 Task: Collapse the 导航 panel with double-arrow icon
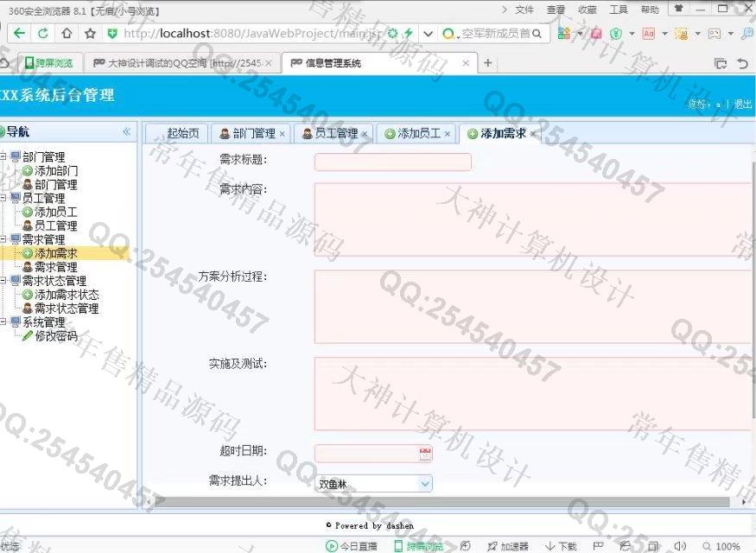tap(126, 131)
